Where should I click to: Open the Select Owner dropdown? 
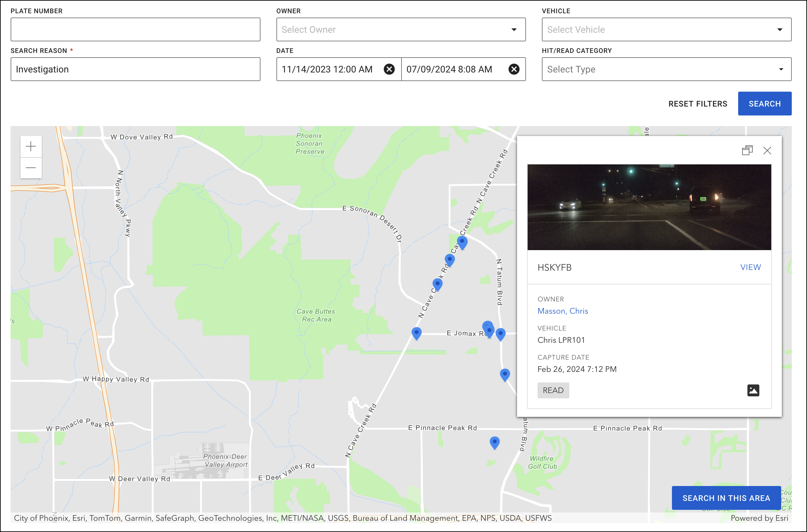pyautogui.click(x=401, y=29)
